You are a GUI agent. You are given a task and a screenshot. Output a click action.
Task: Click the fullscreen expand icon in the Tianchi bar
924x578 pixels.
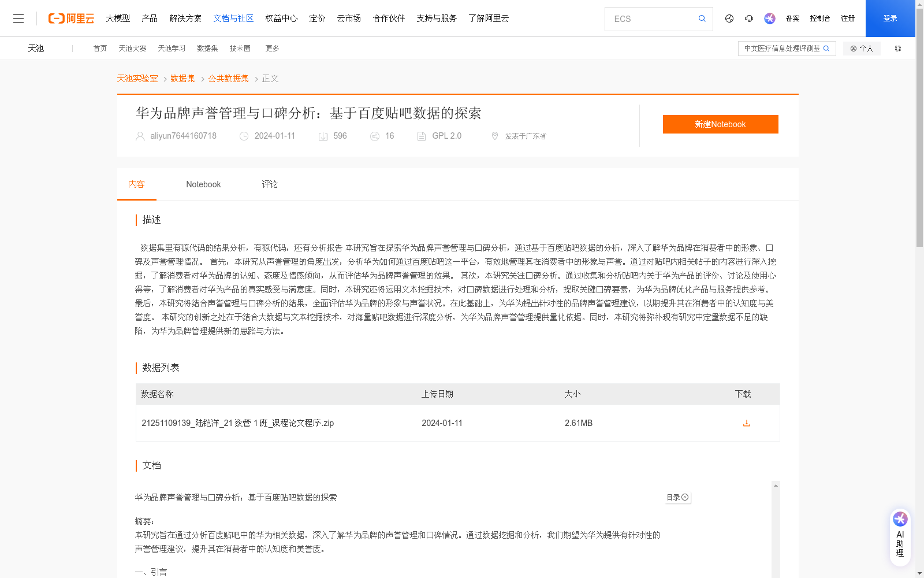(898, 49)
